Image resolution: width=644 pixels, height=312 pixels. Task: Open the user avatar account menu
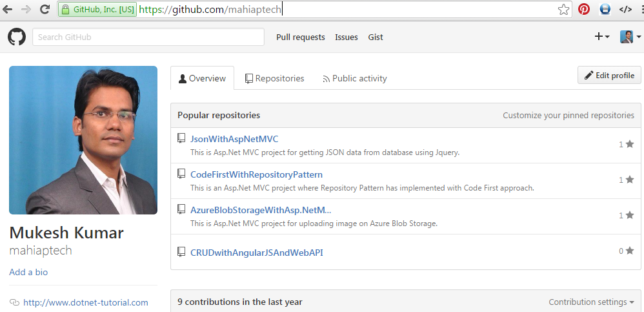click(x=630, y=37)
